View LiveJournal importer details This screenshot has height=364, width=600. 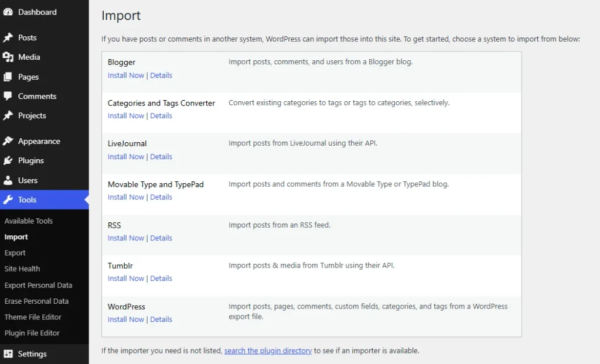[161, 157]
